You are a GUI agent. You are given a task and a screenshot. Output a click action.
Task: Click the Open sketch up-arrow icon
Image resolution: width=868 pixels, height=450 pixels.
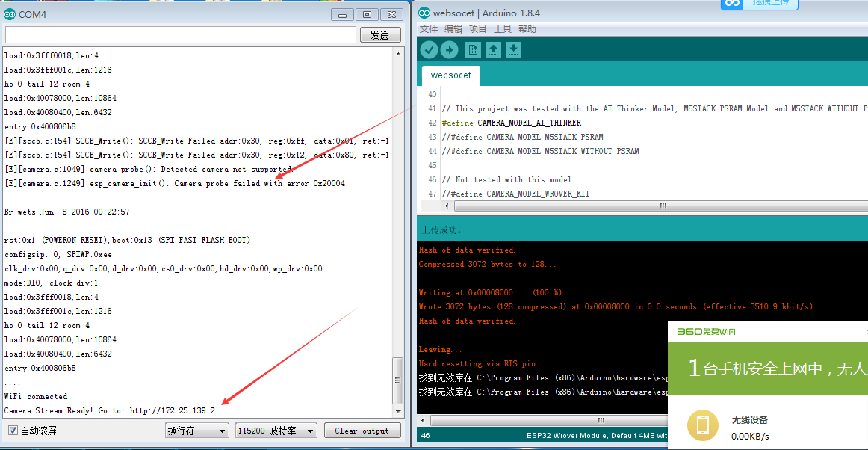tap(493, 50)
